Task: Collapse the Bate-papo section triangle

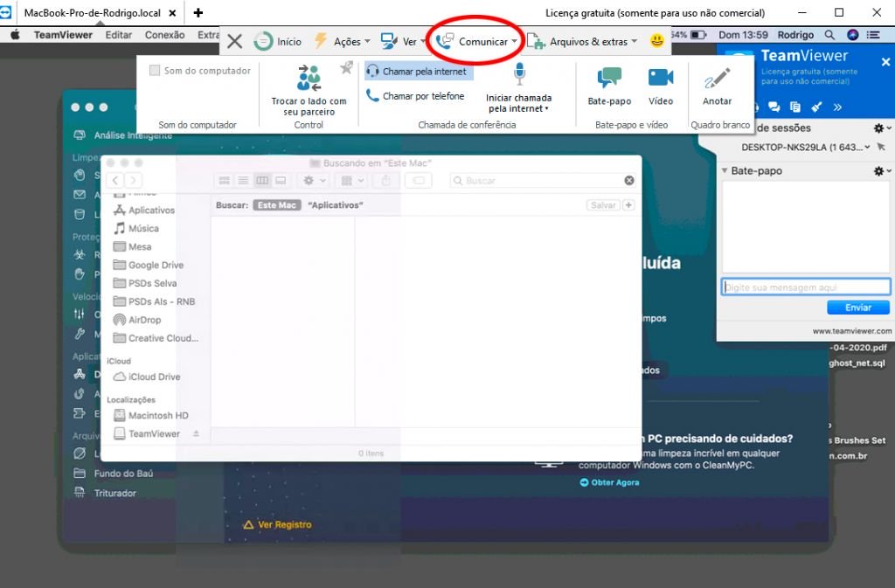Action: 725,170
